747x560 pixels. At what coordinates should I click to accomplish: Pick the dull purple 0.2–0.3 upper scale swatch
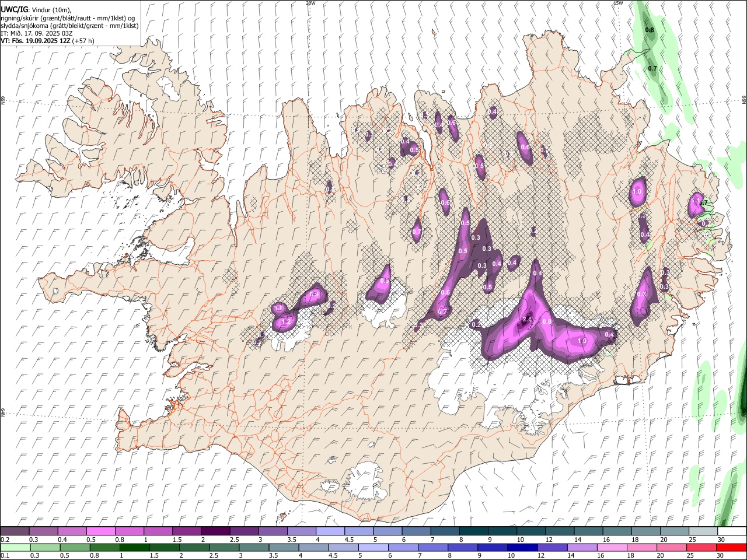15,531
